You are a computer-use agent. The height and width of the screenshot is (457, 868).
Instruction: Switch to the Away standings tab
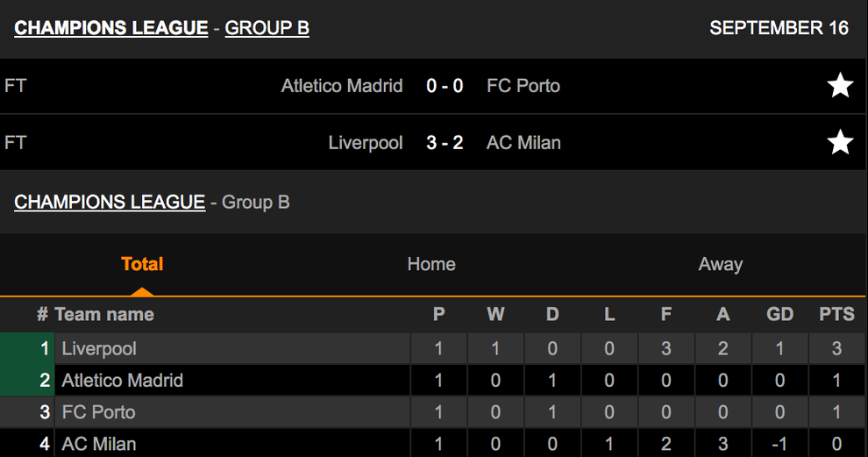click(720, 264)
